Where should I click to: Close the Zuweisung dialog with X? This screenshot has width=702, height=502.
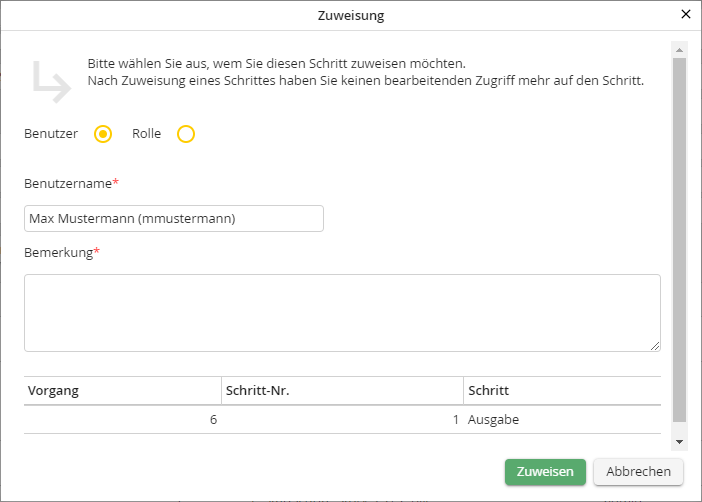click(x=685, y=15)
